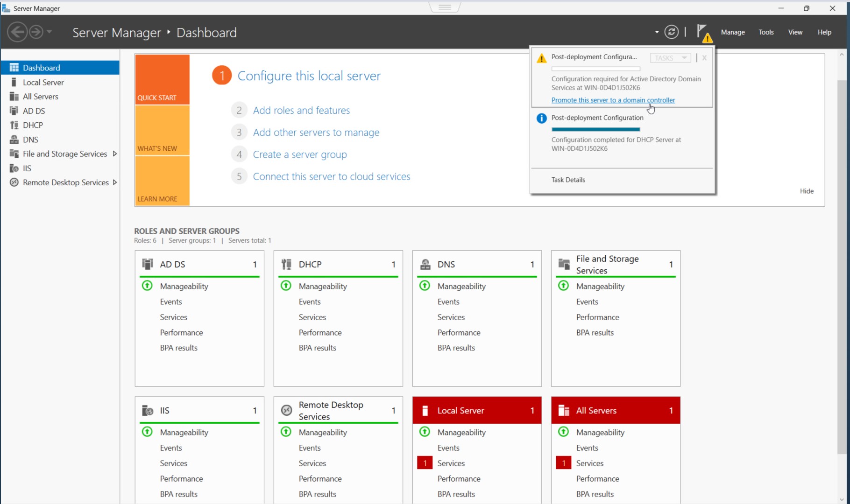The width and height of the screenshot is (850, 504).
Task: Open the notifications flag with warning
Action: 704,33
